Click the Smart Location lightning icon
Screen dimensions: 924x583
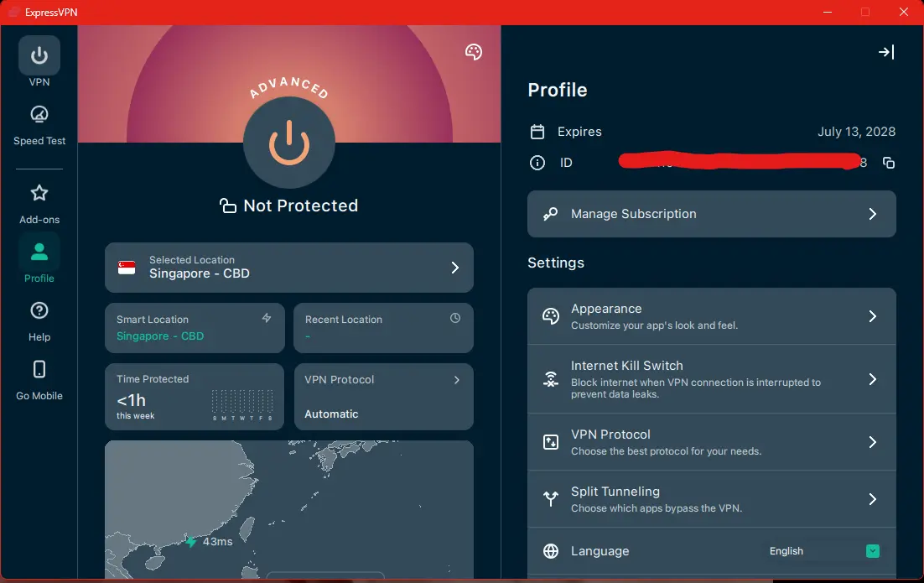267,318
